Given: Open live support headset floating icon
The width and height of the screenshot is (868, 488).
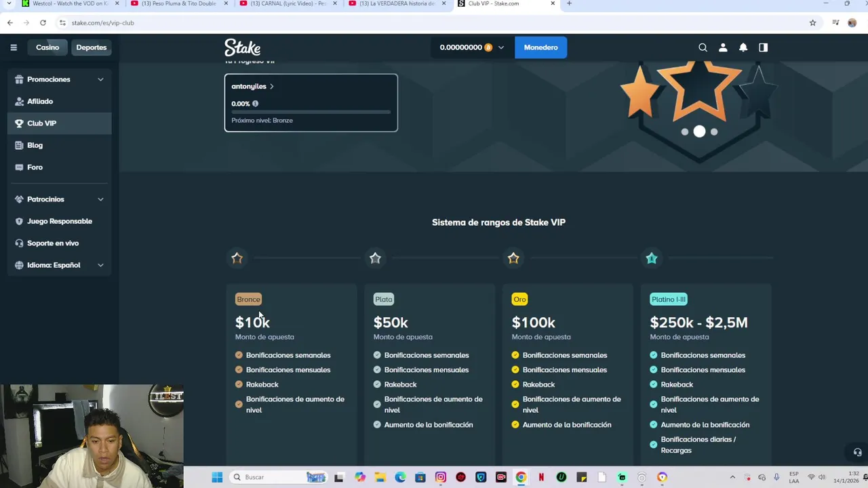Looking at the screenshot, I should [857, 452].
